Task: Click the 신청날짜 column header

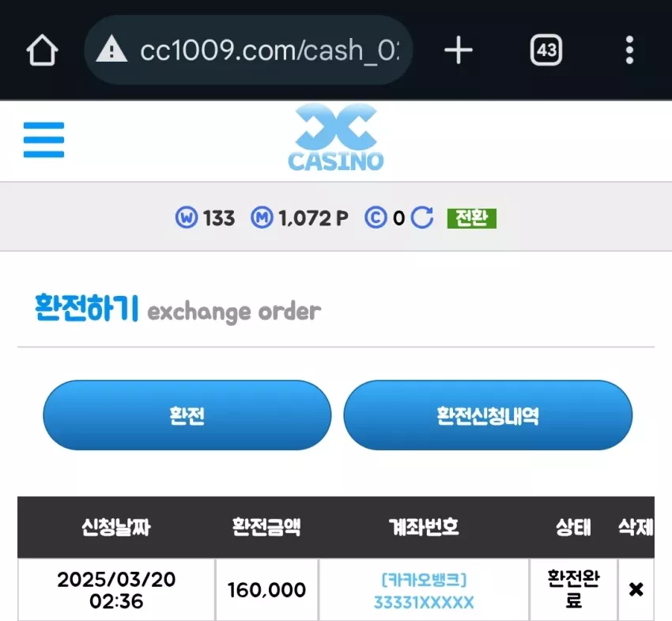Action: (115, 527)
